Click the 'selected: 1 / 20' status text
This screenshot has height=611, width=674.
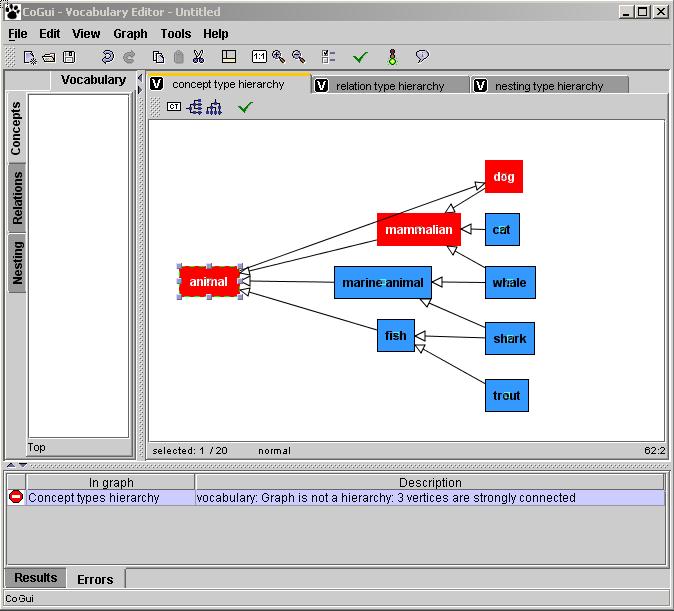[190, 451]
